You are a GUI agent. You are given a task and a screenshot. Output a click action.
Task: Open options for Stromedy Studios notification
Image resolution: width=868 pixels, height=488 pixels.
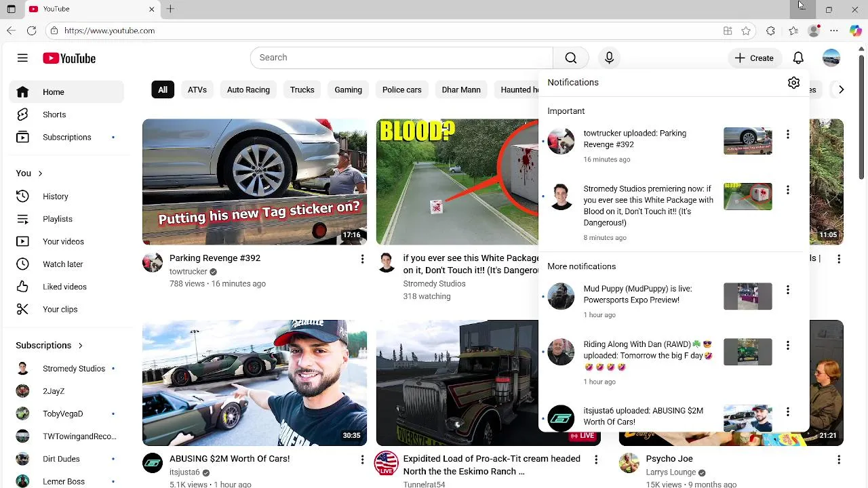coord(788,190)
